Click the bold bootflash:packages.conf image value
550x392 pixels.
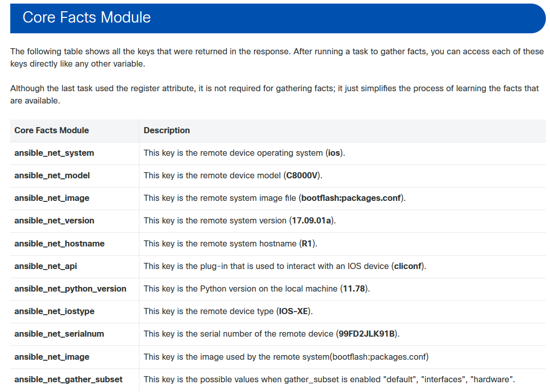tap(351, 198)
